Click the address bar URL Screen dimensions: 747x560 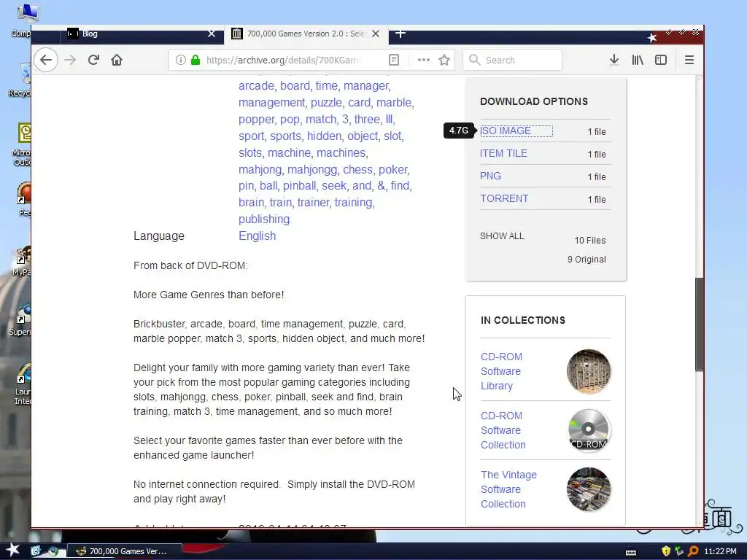click(x=283, y=60)
